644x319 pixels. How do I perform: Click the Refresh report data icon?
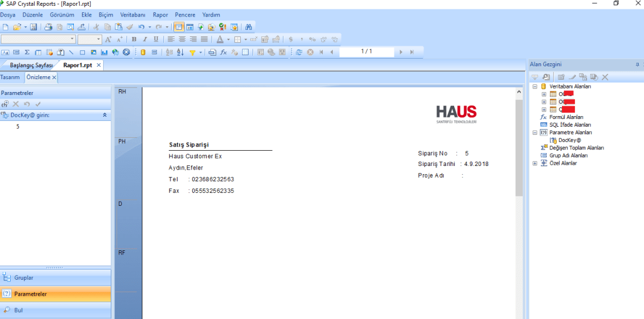tap(299, 52)
